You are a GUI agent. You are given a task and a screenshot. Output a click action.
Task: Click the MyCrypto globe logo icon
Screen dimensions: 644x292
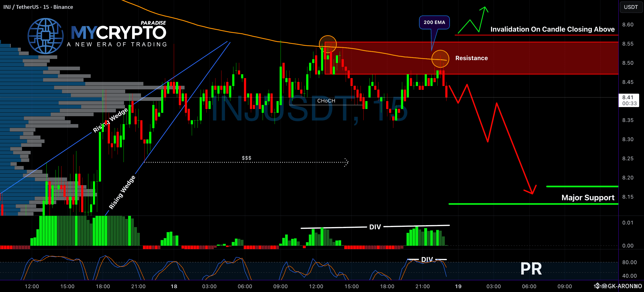click(45, 36)
